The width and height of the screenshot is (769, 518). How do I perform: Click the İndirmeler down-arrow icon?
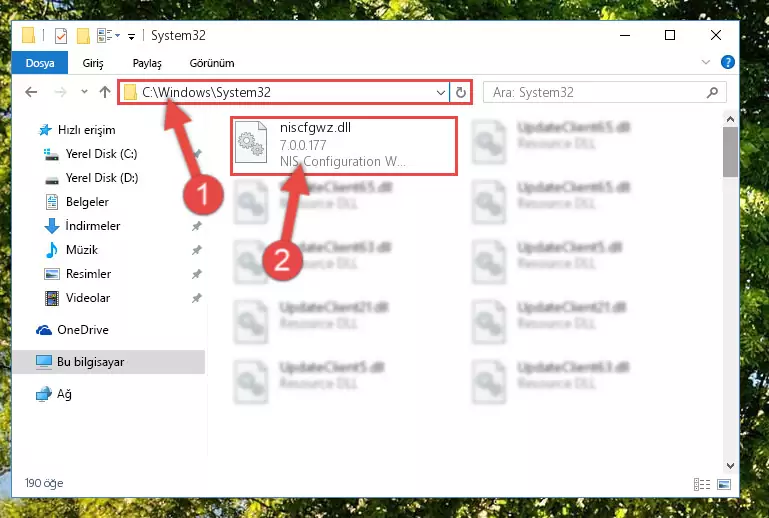click(51, 226)
